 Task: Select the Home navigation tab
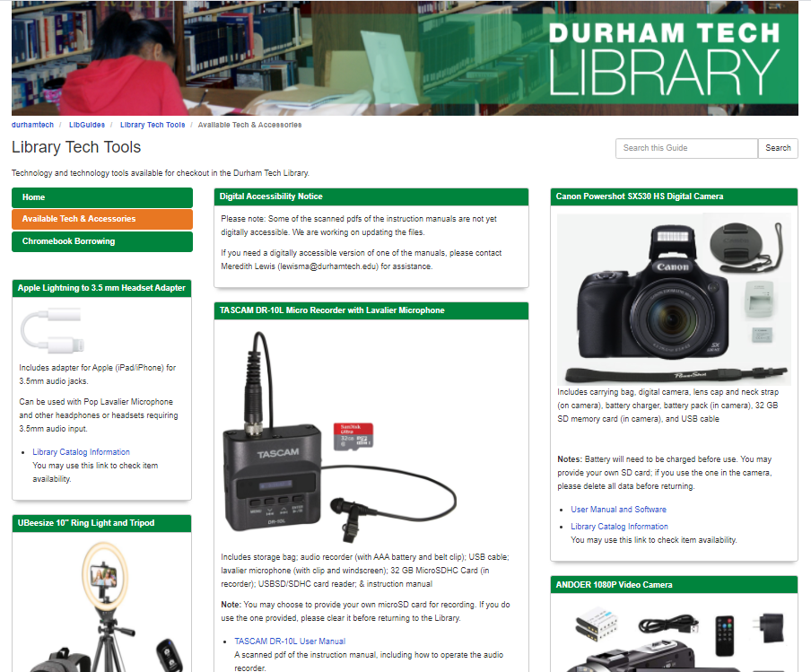[x=101, y=197]
